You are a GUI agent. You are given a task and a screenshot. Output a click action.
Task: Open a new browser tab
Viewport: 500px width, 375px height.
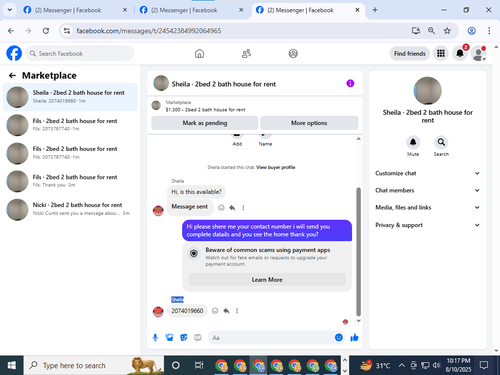(375, 10)
